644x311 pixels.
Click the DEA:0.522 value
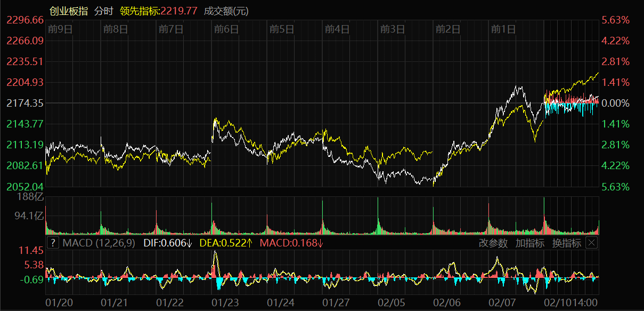(226, 243)
